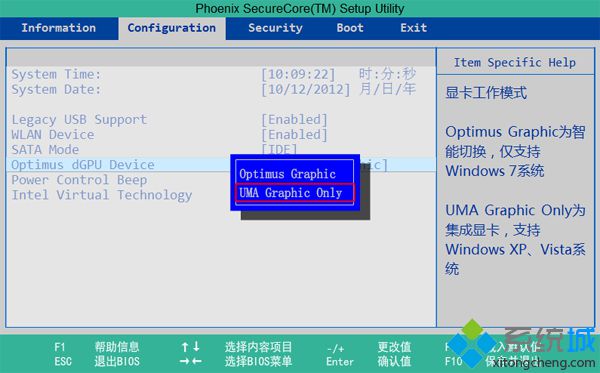
Task: Click the F1 帮助信息 hint
Action: [96, 347]
